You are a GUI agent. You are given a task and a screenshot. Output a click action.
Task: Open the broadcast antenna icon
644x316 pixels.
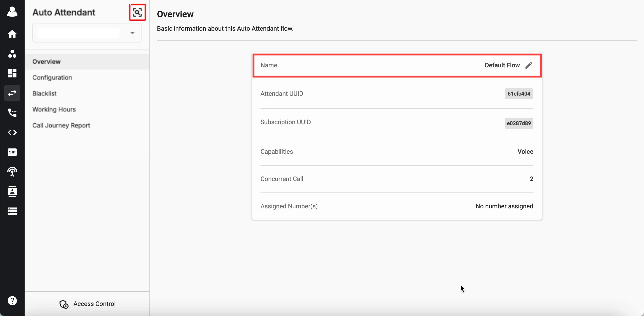click(12, 172)
